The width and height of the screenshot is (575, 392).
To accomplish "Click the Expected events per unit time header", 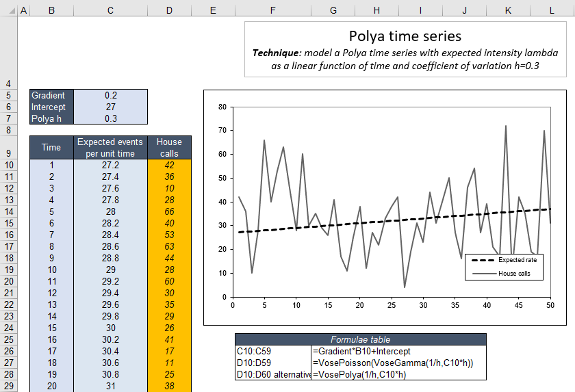I will 110,148.
